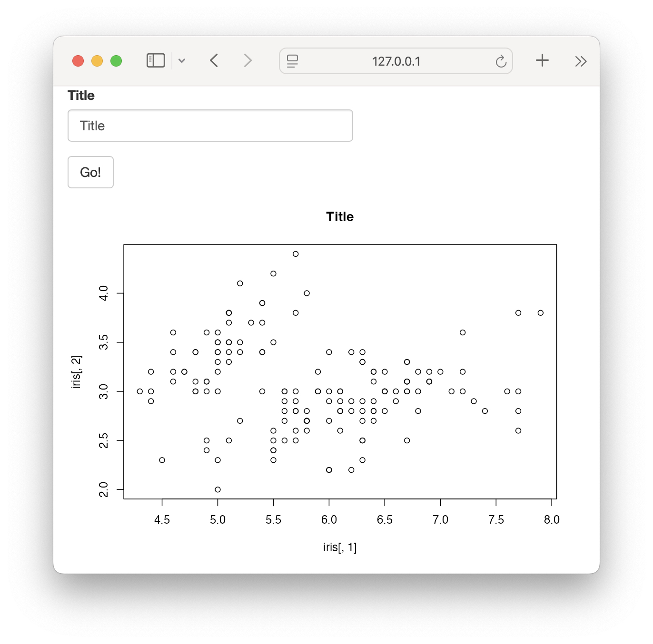Screen dimensions: 653x644
Task: Click the green fullscreen window button
Action: coord(116,61)
